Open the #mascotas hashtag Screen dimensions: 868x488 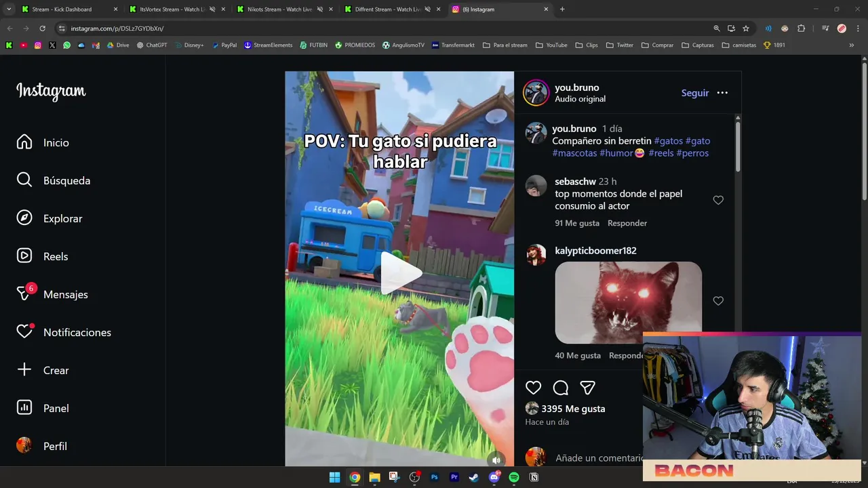coord(574,153)
